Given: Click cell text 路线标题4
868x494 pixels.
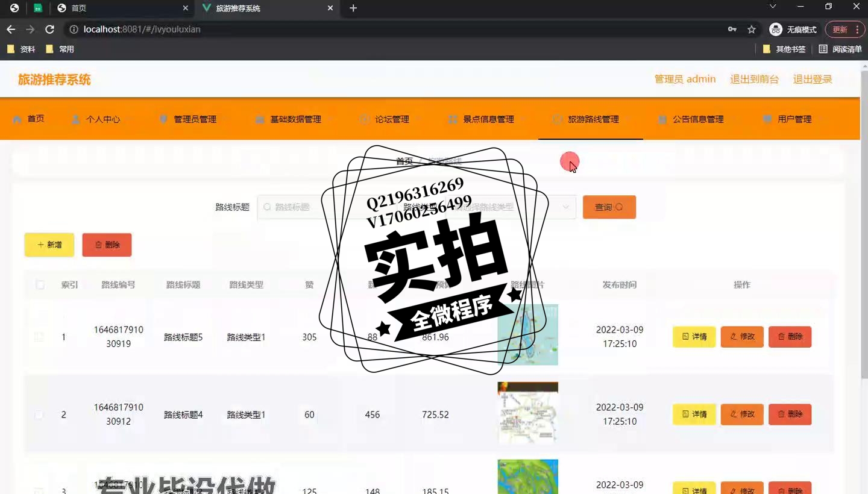Looking at the screenshot, I should coord(183,415).
